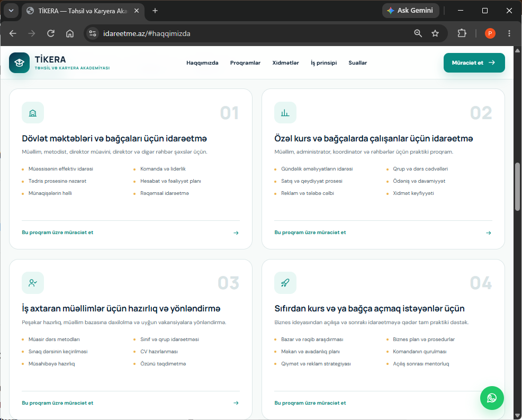Viewport: 522px width, 420px height.
Task: Click the bullet text 'Rəqəmsal idarəetmə'
Action: click(165, 193)
